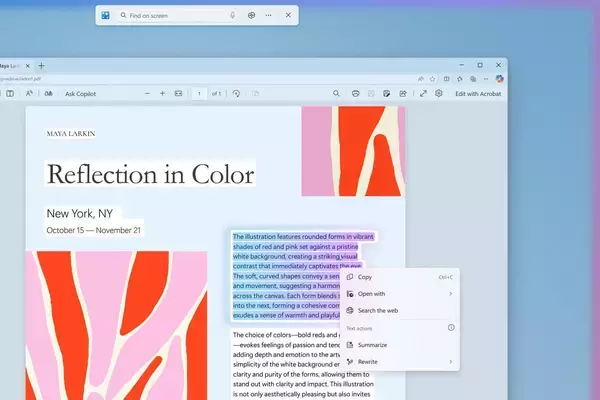Open the PDF settings gear icon

pos(438,93)
